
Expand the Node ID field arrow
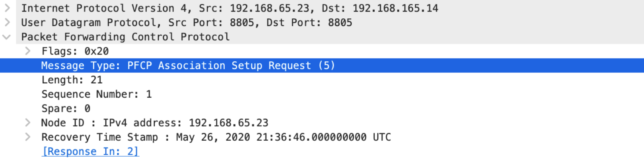pos(27,123)
